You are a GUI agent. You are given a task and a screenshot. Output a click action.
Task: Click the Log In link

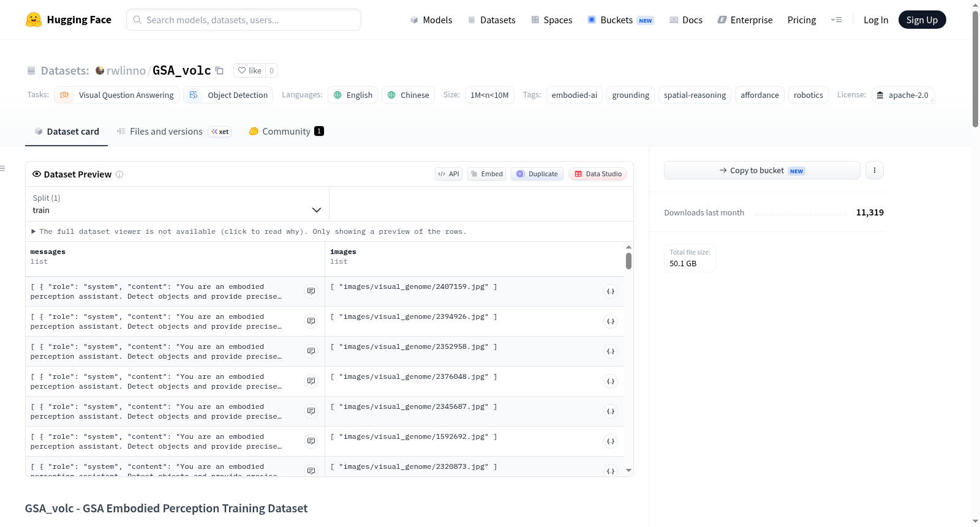pyautogui.click(x=876, y=20)
